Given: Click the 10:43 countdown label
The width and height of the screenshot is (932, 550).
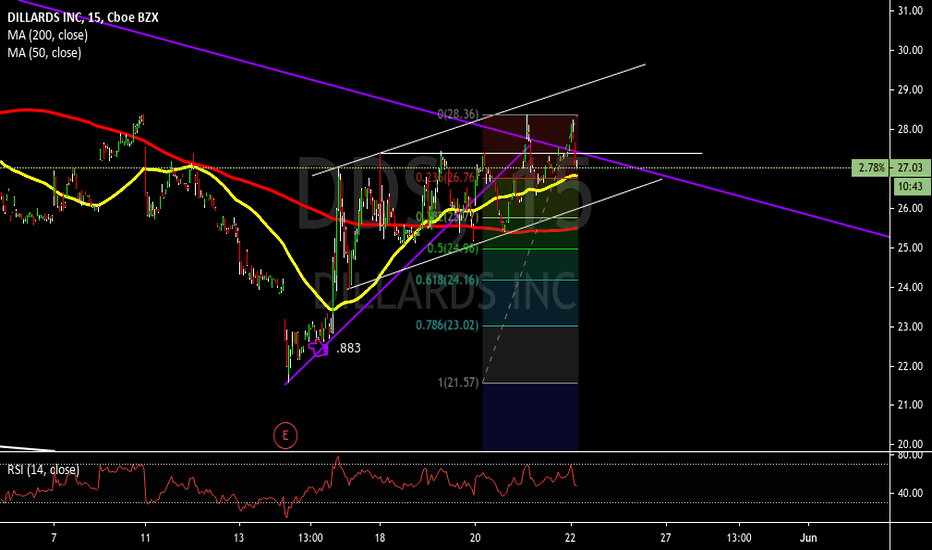Looking at the screenshot, I should (910, 186).
